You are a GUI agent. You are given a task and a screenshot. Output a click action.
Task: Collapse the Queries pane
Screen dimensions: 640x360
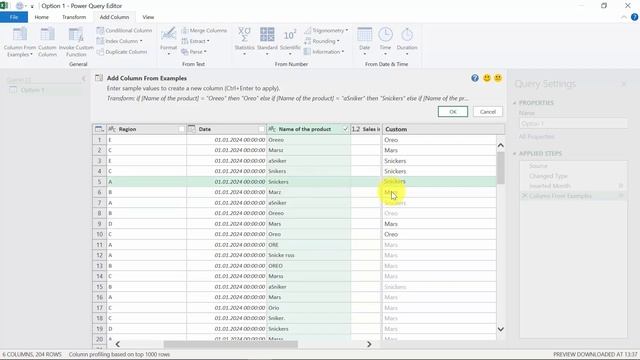click(x=84, y=79)
